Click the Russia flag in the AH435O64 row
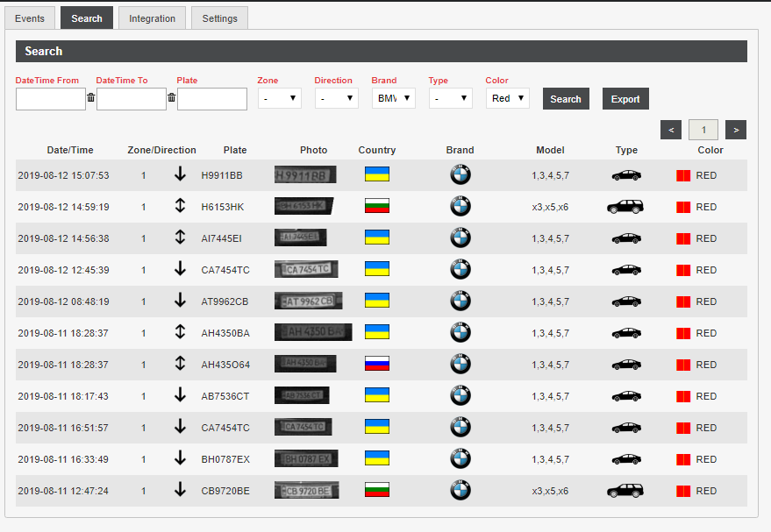 click(x=377, y=364)
